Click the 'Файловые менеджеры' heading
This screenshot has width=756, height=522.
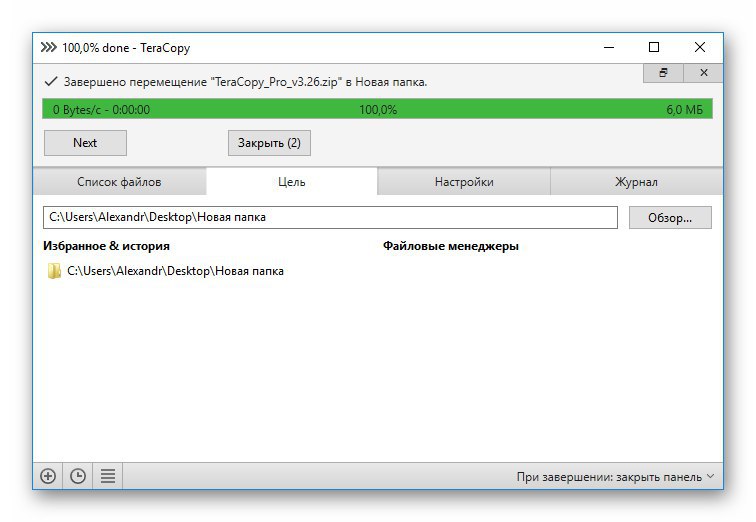[x=451, y=246]
